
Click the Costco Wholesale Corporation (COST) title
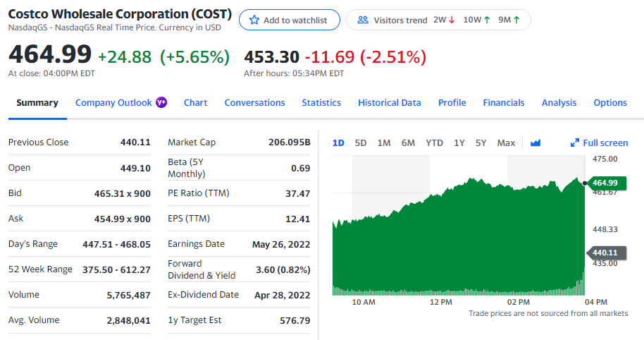point(120,14)
